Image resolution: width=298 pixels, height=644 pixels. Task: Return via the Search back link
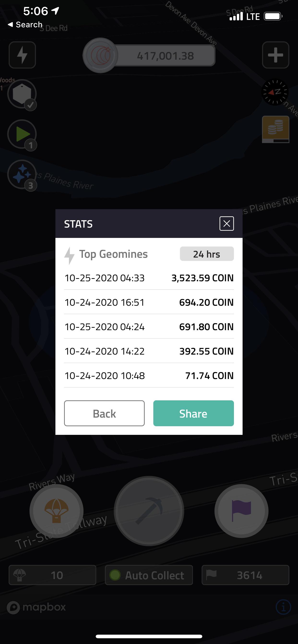click(25, 24)
